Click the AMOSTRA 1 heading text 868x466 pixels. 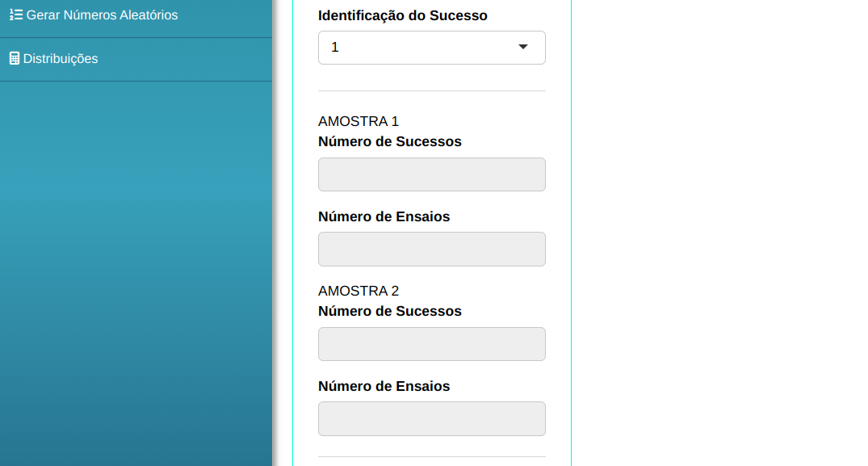click(x=359, y=122)
